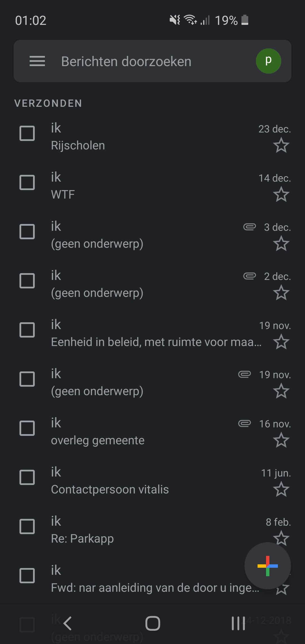305x644 pixels.
Task: Star the 3 dec. email
Action: point(281,244)
